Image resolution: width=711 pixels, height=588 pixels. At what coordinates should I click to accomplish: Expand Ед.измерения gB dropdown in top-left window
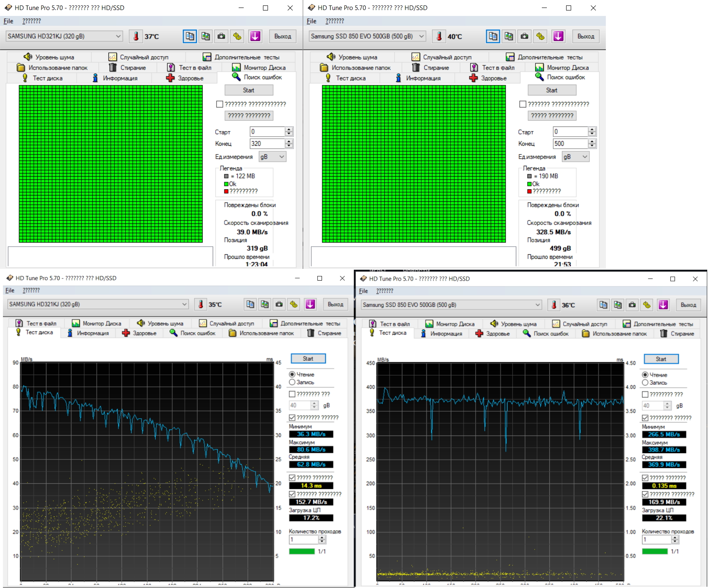pos(273,157)
